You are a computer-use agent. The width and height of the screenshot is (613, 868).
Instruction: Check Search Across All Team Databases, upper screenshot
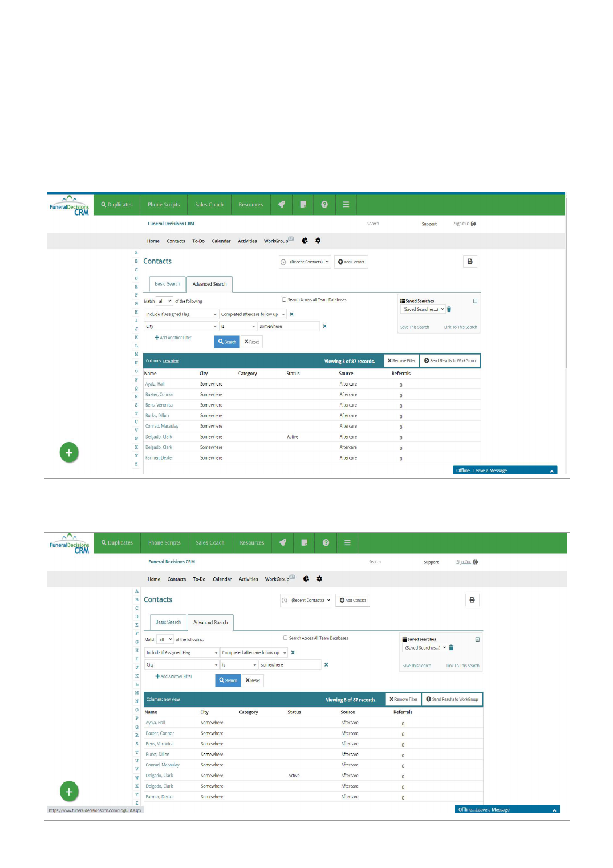click(x=284, y=299)
